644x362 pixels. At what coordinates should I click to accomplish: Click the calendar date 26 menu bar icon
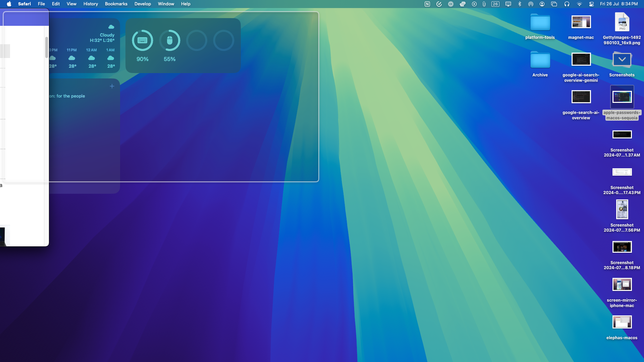coord(495,4)
